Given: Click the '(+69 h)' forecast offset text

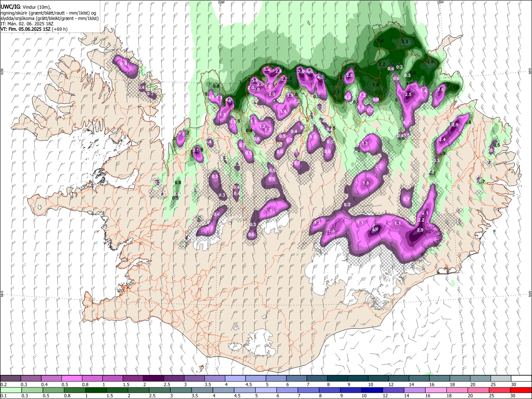Looking at the screenshot, I should [x=59, y=29].
